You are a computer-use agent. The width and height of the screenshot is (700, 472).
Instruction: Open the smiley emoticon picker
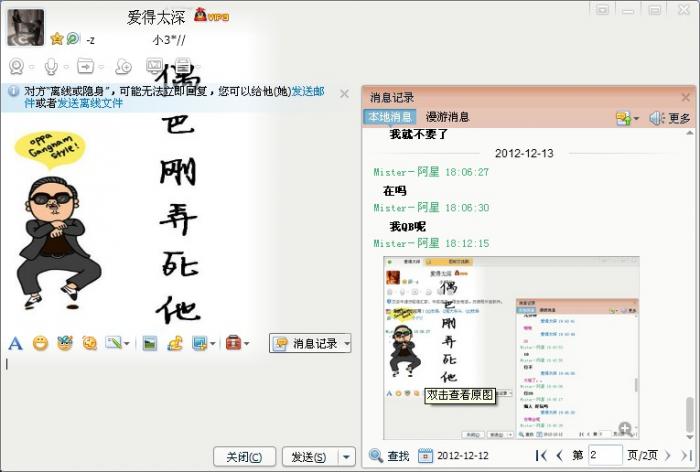pos(40,343)
